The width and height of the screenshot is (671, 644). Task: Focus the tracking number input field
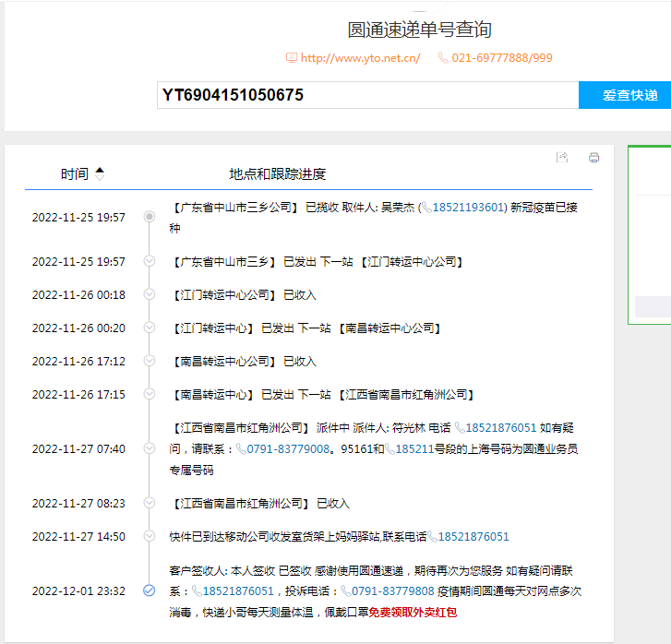click(x=367, y=95)
